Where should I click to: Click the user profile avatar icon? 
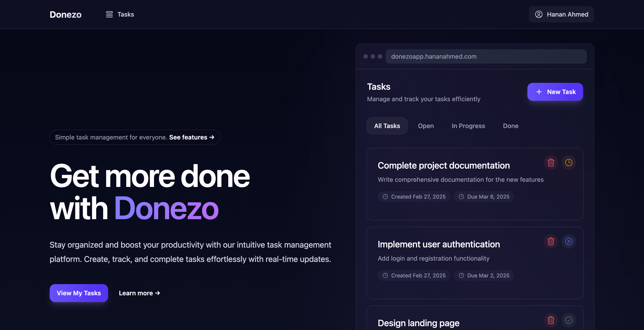click(539, 15)
